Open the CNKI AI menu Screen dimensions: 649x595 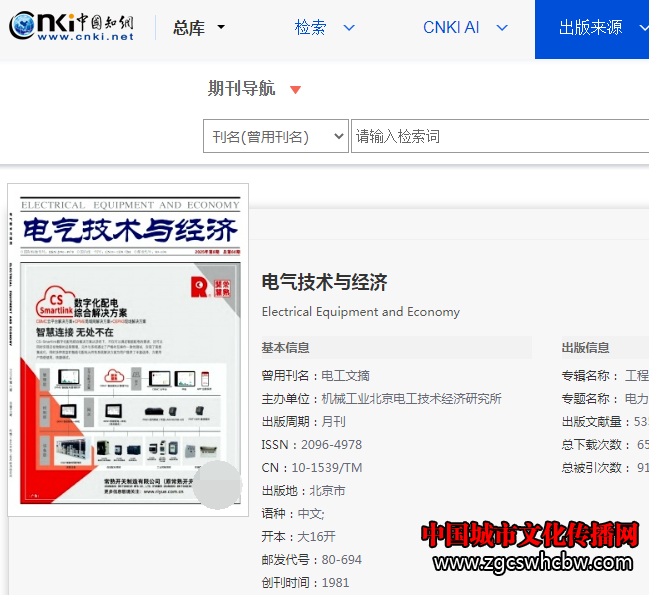pyautogui.click(x=464, y=28)
